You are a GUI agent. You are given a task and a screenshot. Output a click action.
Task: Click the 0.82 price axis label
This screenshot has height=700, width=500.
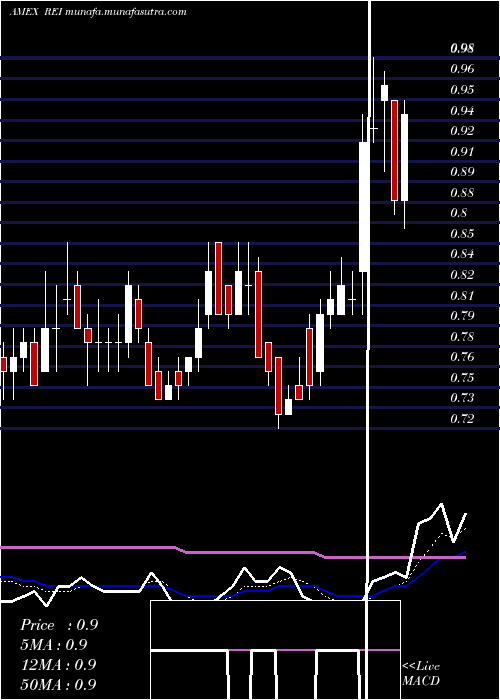(462, 275)
